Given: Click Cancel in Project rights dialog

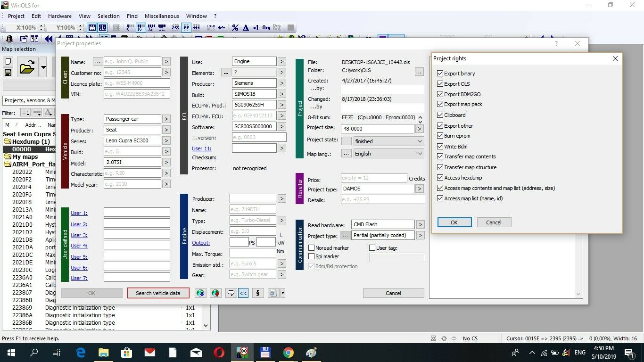Looking at the screenshot, I should pyautogui.click(x=494, y=222).
